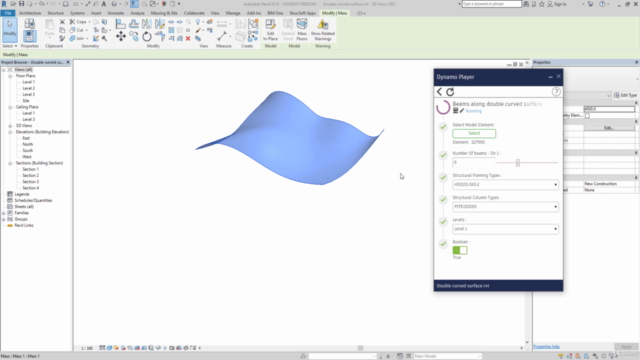
Task: Open the Revit application menu logo
Action: [4, 4]
